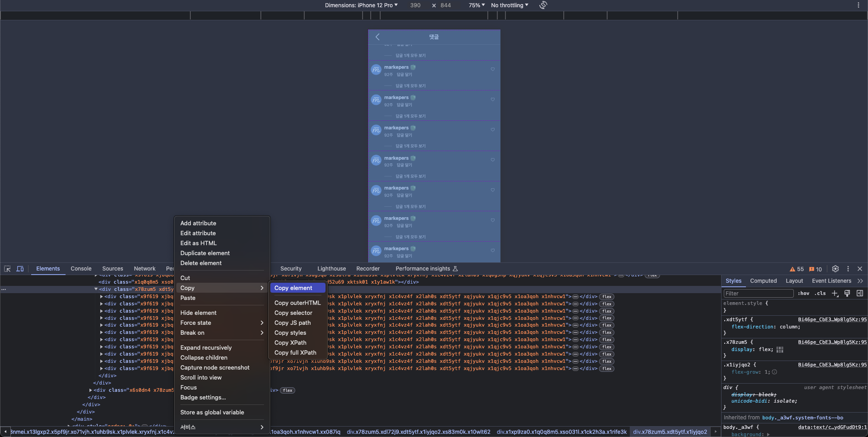Toggle the rendering emulations paintbrush icon

click(x=847, y=293)
